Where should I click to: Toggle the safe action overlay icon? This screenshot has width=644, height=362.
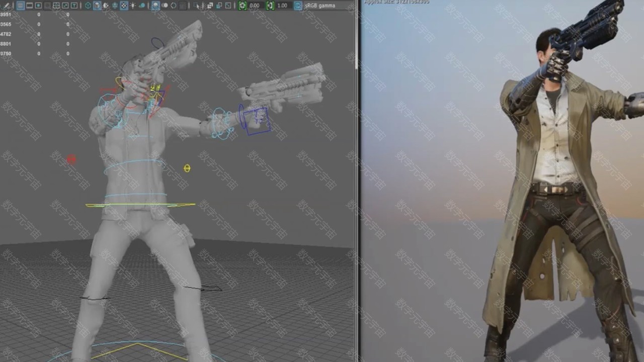(65, 6)
